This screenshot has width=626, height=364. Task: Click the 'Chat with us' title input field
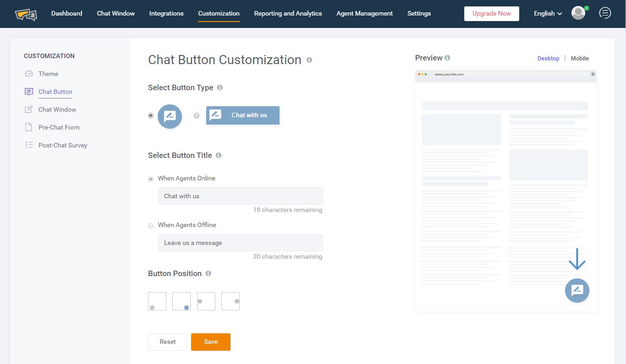(241, 196)
